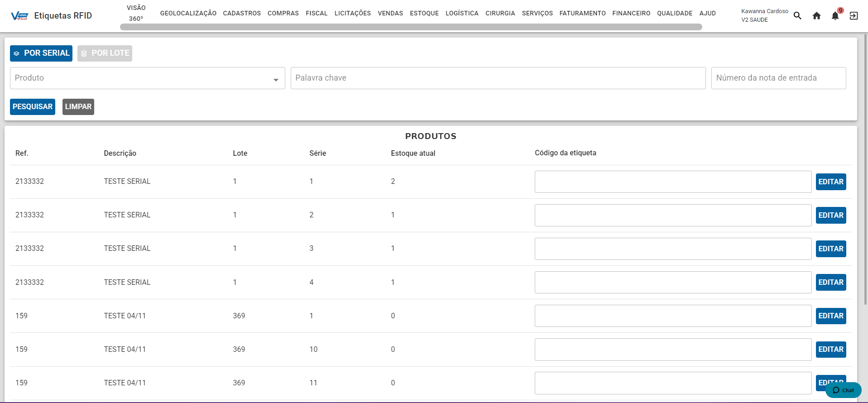This screenshot has height=403, width=868.
Task: Expand the Produto dropdown arrow
Action: [276, 80]
